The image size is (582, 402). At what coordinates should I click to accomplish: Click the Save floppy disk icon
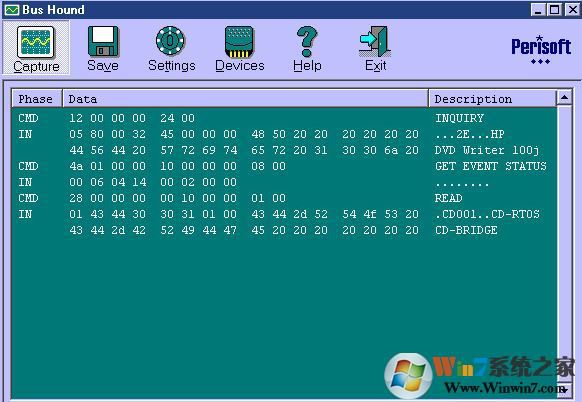103,48
